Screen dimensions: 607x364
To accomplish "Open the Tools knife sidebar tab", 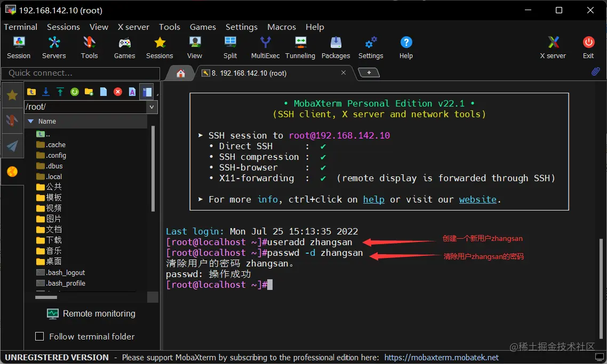I will [x=12, y=120].
